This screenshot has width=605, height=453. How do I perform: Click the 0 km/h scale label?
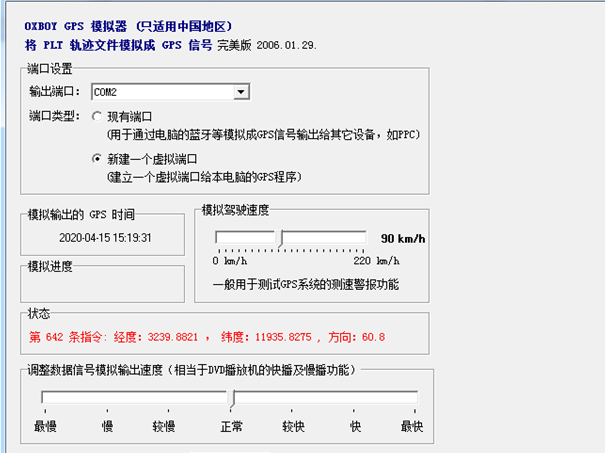pyautogui.click(x=230, y=261)
